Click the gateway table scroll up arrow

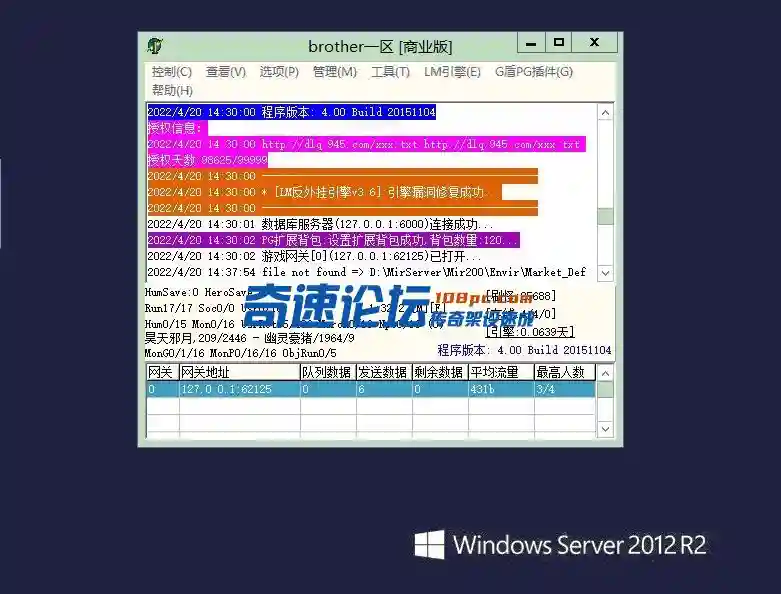(x=605, y=373)
